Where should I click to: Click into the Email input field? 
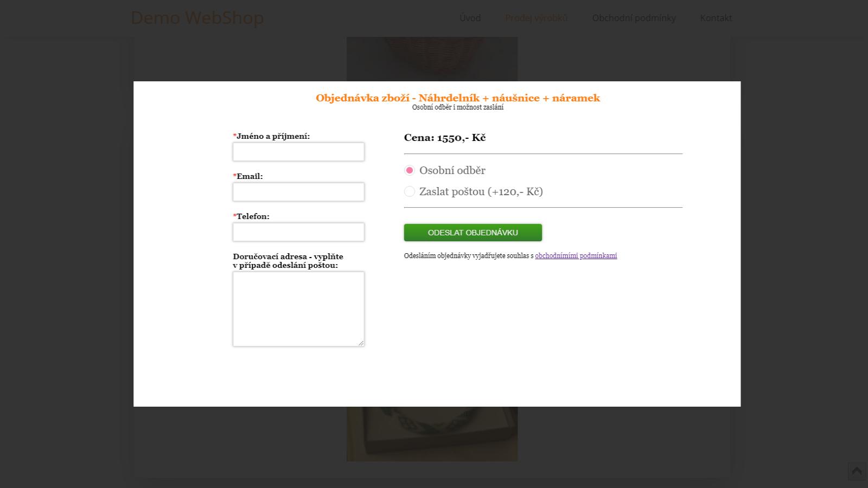coord(298,192)
